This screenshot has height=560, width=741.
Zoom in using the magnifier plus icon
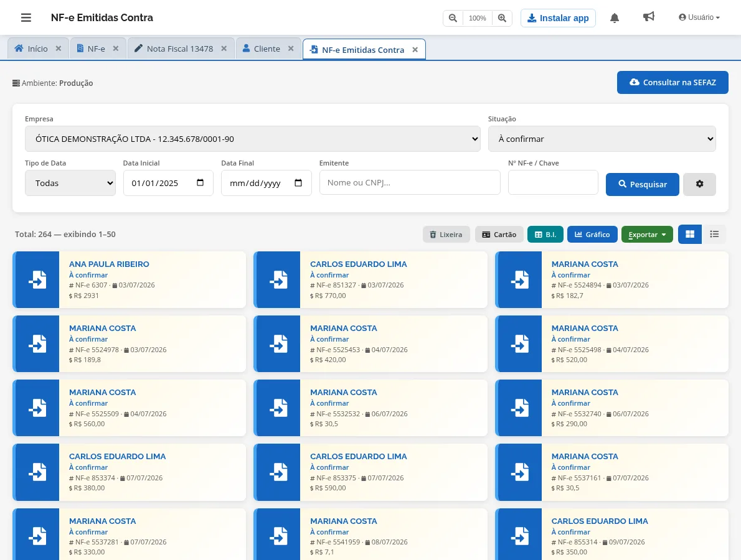[x=502, y=18]
